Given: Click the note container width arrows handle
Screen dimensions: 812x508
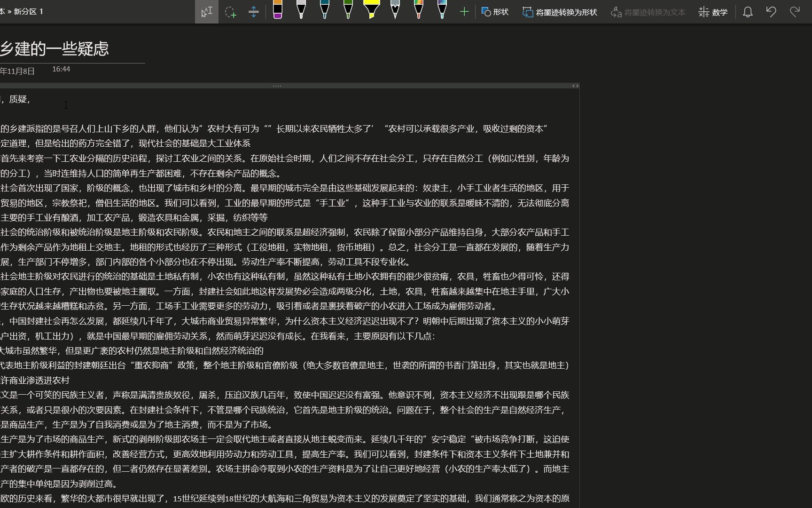Looking at the screenshot, I should 575,86.
